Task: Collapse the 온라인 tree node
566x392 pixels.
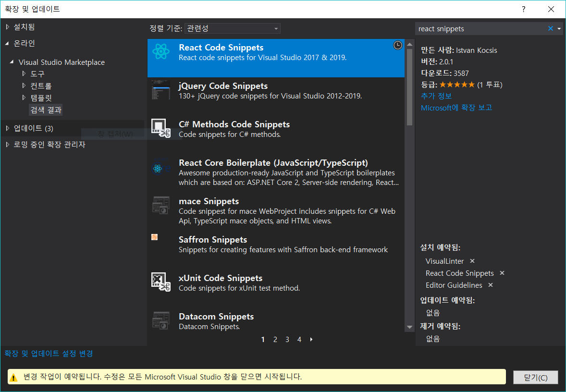Action: pyautogui.click(x=7, y=43)
